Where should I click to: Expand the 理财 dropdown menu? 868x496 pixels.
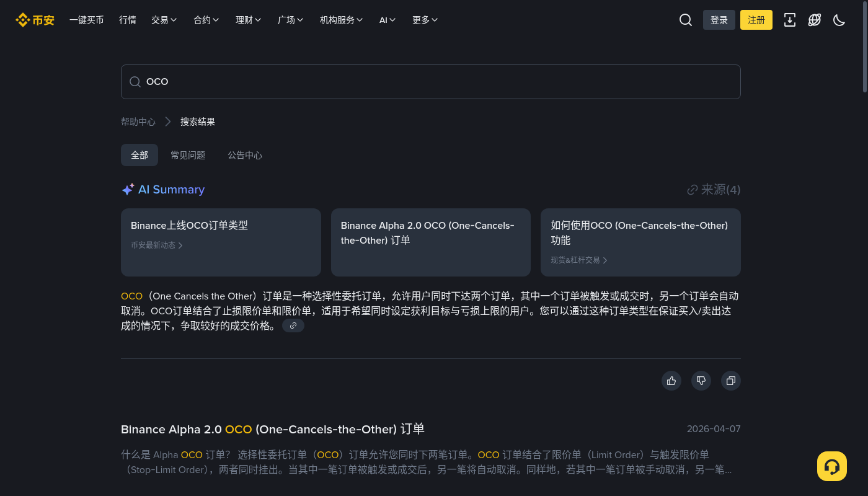(249, 20)
